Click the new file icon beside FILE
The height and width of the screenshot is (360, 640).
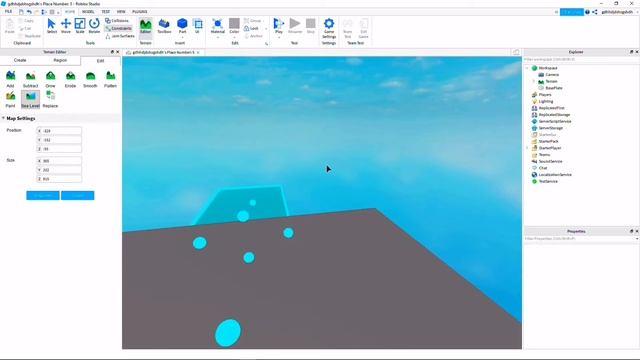tap(21, 12)
